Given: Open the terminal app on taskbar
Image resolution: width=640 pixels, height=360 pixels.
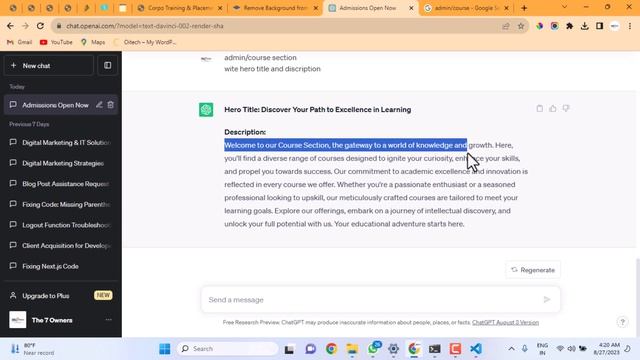Looking at the screenshot, I should click(x=435, y=349).
